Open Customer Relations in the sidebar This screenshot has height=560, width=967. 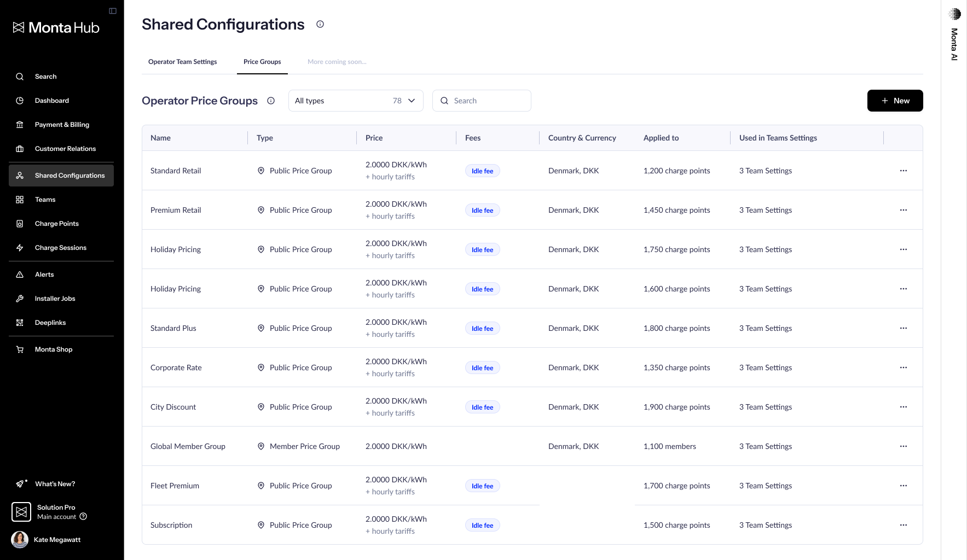[x=61, y=149]
